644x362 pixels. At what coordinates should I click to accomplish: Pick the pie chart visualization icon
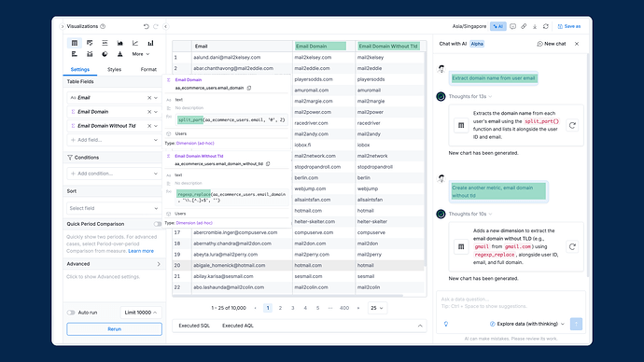(105, 54)
